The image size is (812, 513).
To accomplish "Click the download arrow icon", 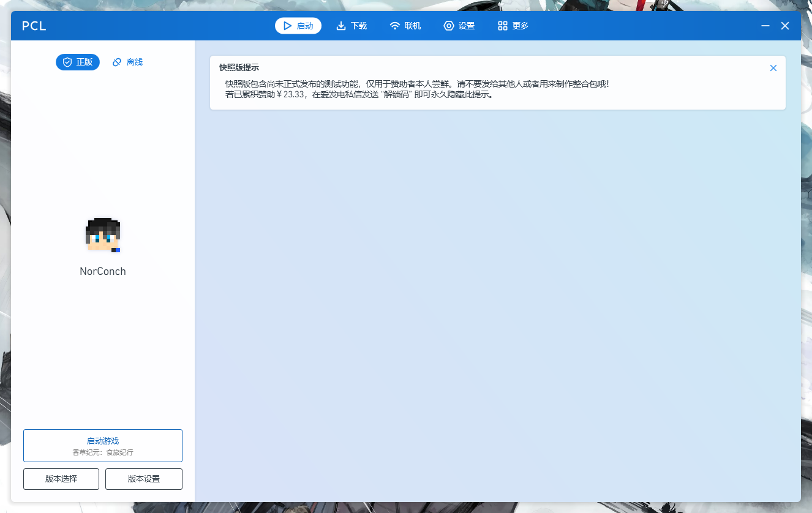I will tap(341, 26).
